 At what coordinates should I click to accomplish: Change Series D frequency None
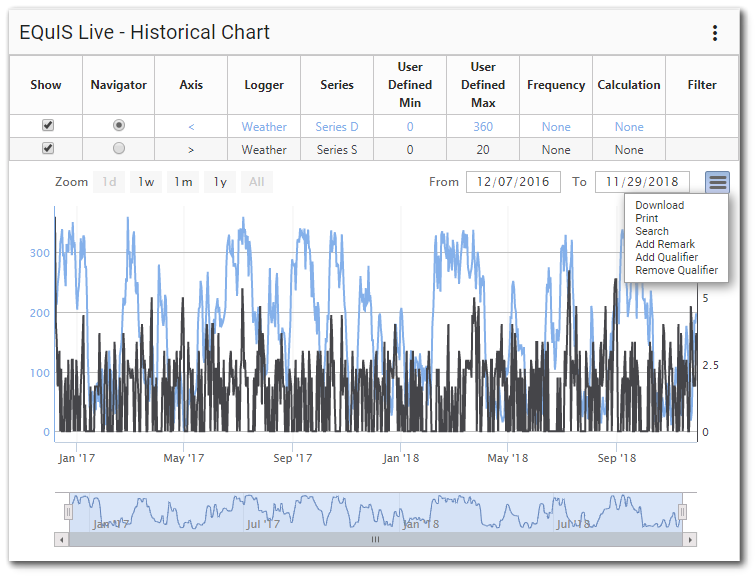click(x=556, y=127)
